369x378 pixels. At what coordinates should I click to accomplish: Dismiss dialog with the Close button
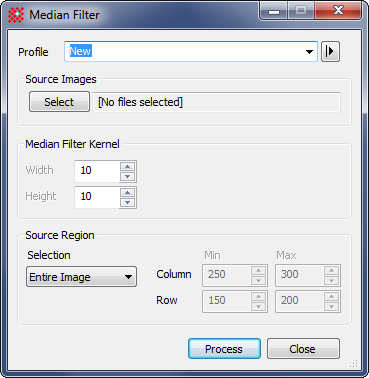click(303, 349)
